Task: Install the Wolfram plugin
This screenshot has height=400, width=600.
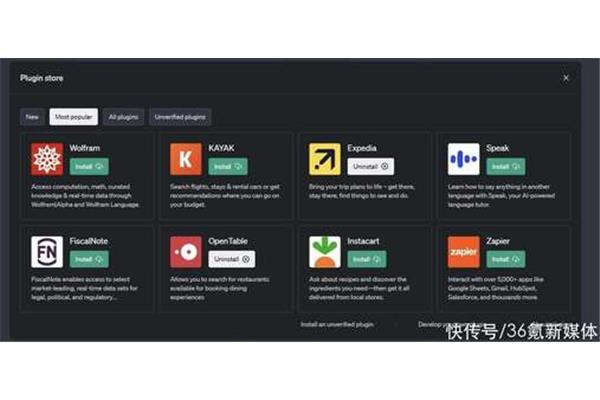Action: [89, 167]
